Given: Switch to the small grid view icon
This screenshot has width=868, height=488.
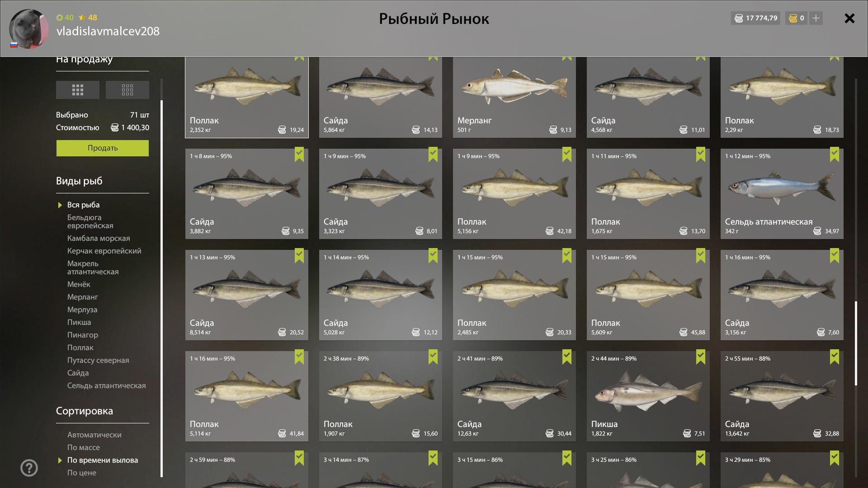Looking at the screenshot, I should point(127,90).
